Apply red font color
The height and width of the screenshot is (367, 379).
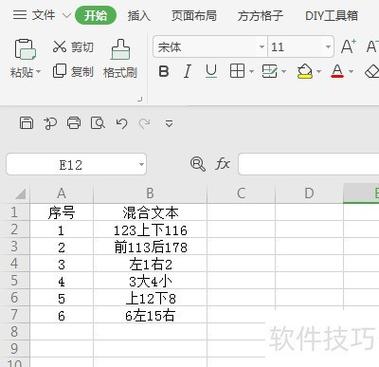337,71
